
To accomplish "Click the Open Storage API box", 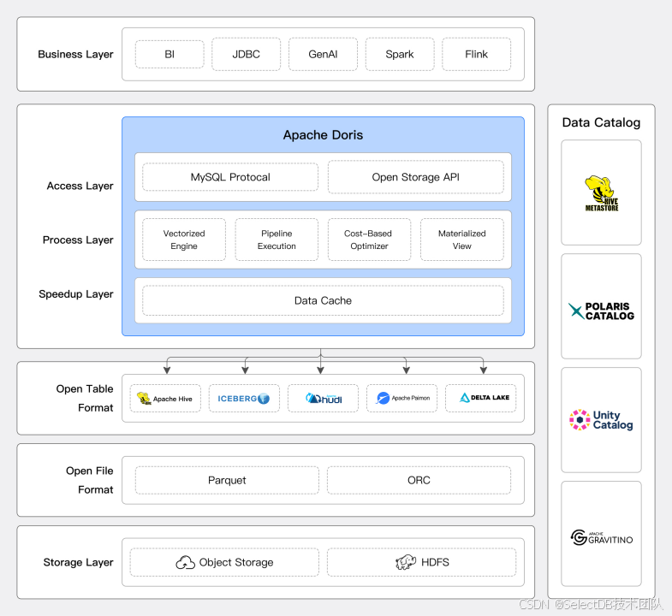I will click(416, 177).
